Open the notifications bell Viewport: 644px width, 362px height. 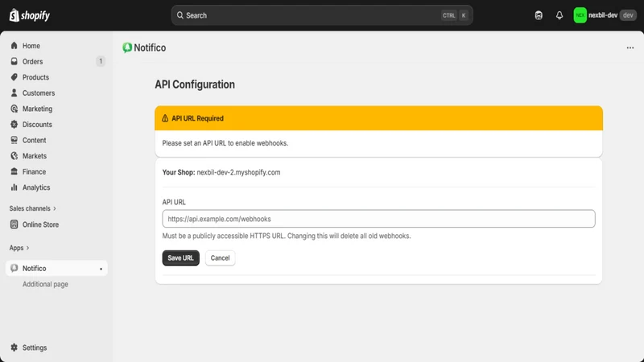pyautogui.click(x=559, y=15)
